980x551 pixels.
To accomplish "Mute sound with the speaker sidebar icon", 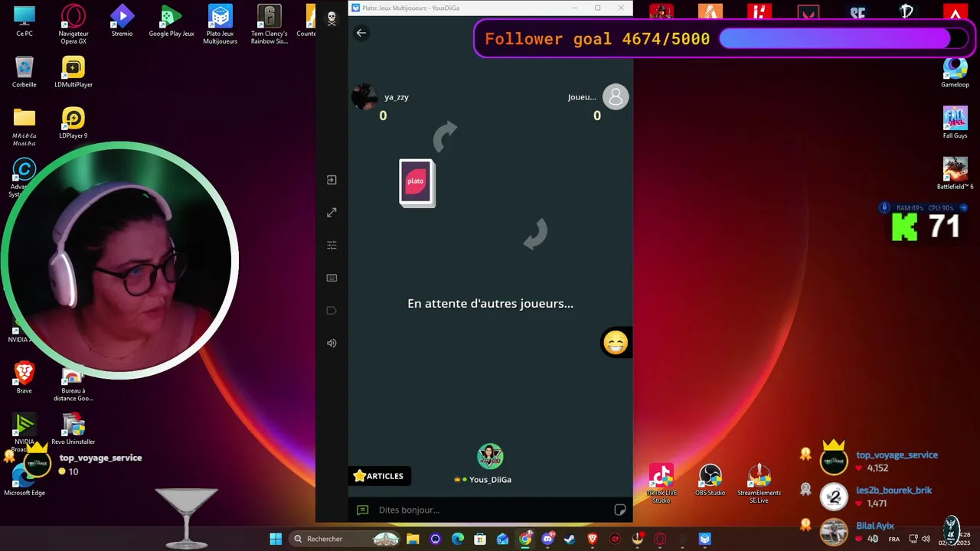I will pyautogui.click(x=332, y=343).
